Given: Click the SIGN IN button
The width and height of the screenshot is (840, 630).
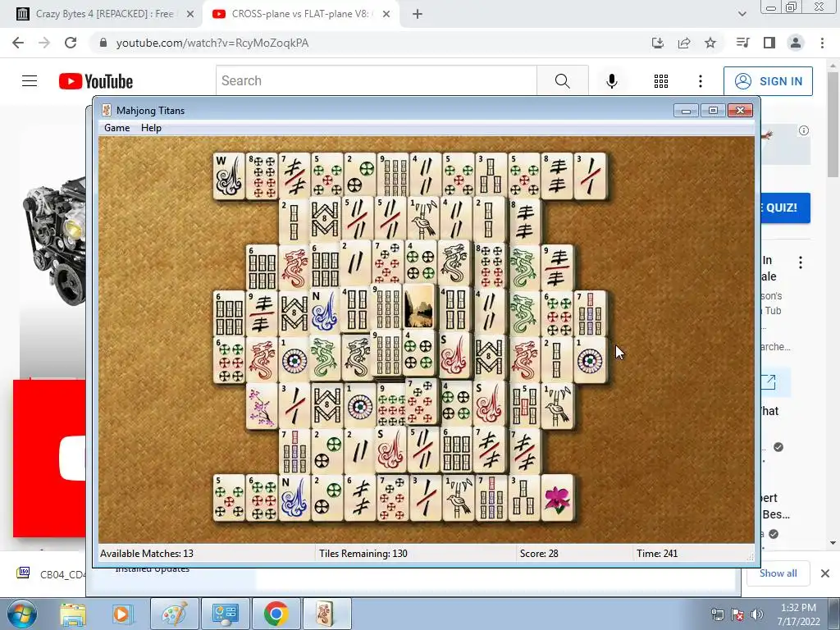Looking at the screenshot, I should point(768,81).
